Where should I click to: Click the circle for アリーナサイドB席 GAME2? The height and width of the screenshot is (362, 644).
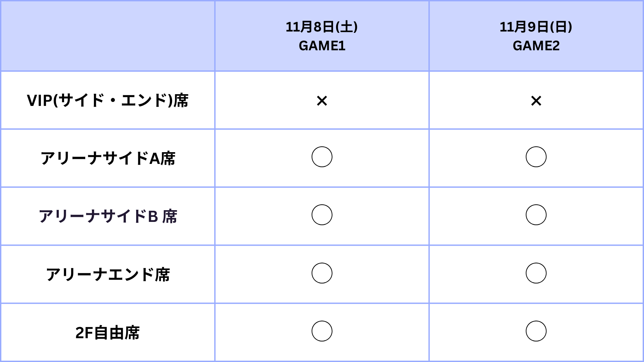tap(536, 215)
